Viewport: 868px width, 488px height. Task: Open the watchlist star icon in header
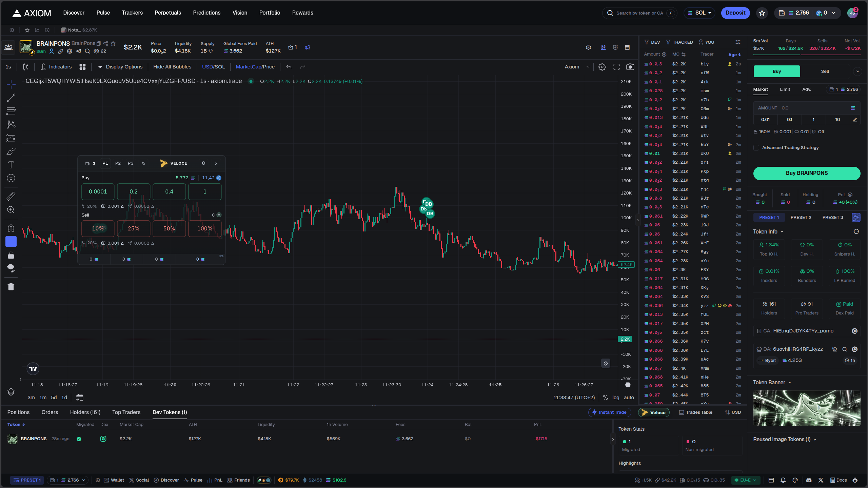(x=762, y=13)
